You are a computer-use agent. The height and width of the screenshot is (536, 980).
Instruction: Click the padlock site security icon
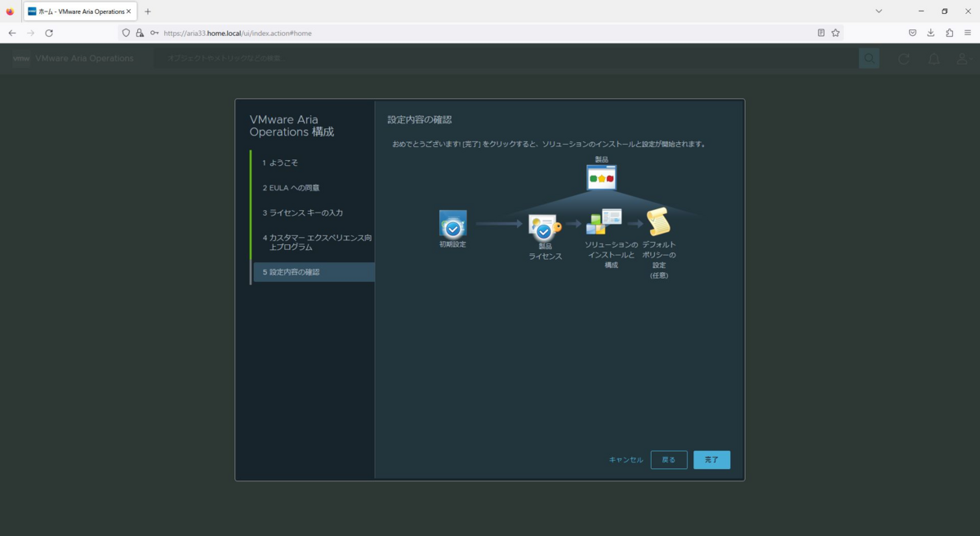(x=140, y=33)
